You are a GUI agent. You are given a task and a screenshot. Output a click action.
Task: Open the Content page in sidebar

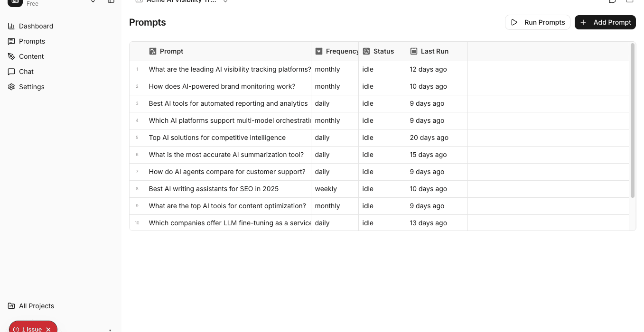coord(31,56)
